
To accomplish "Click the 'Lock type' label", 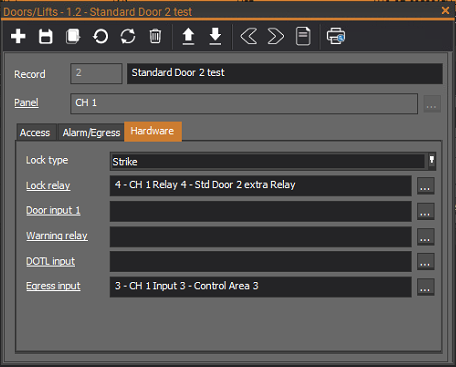I will click(47, 160).
